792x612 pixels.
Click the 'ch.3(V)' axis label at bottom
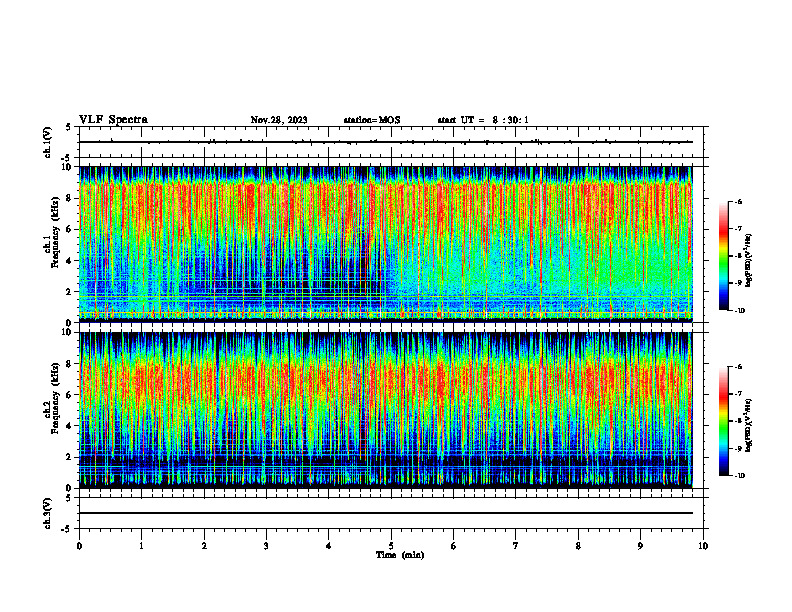click(48, 513)
